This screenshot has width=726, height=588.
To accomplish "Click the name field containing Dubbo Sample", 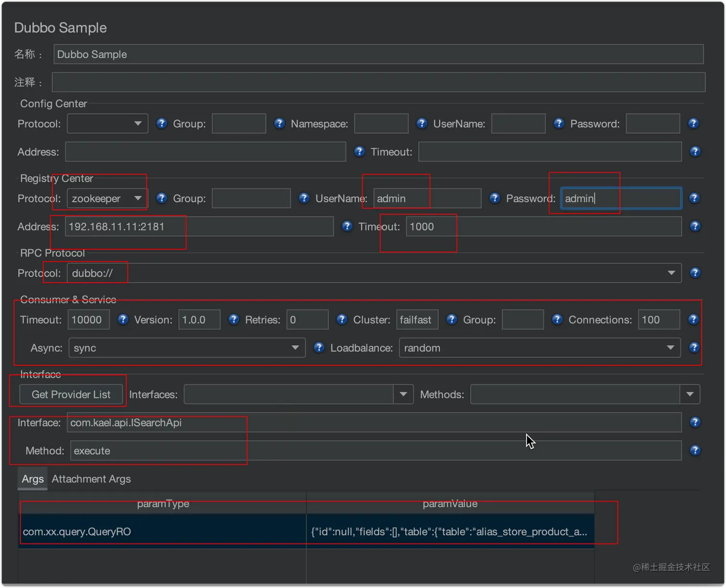I will 378,54.
